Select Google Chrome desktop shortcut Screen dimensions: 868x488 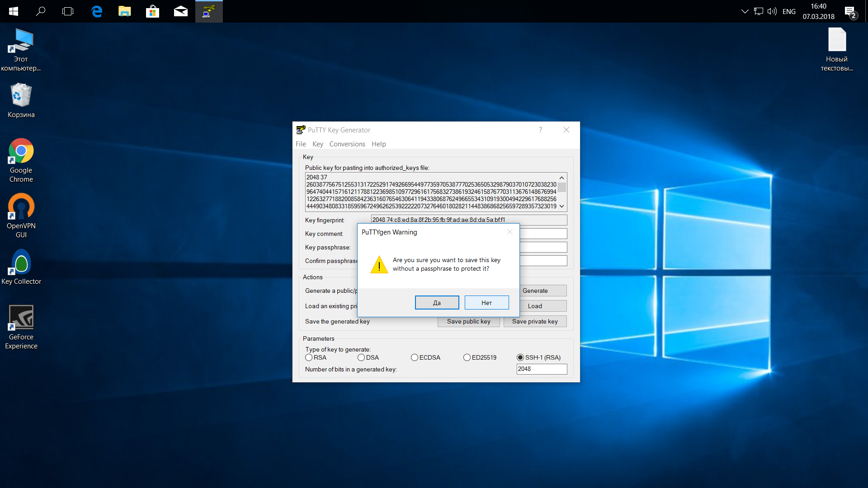coord(21,160)
